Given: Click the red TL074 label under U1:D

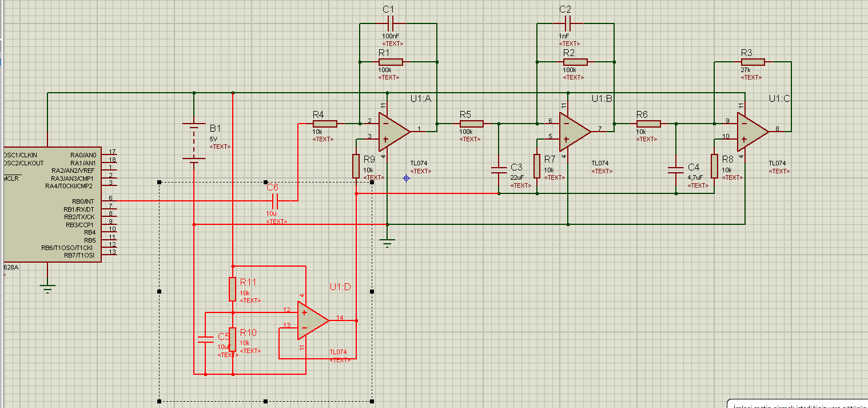Looking at the screenshot, I should pyautogui.click(x=338, y=352).
